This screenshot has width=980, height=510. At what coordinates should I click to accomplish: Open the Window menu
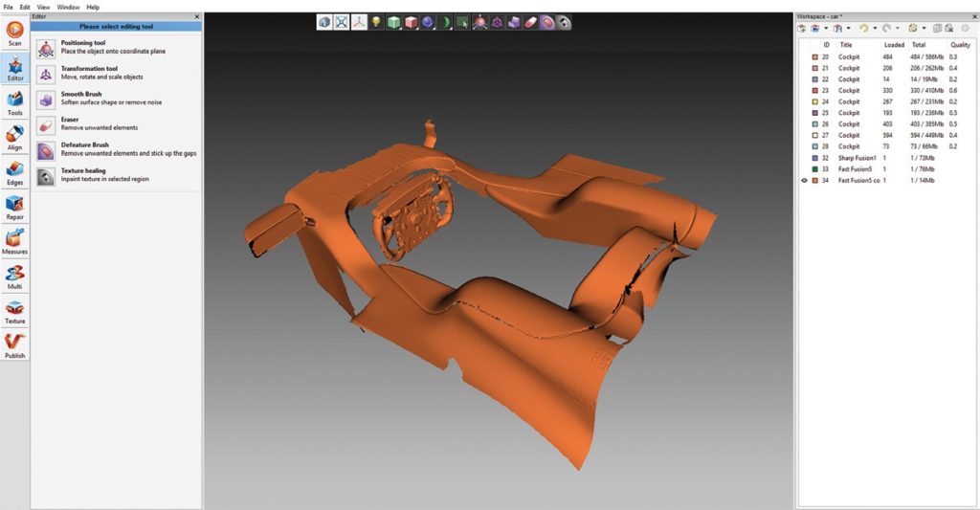(x=68, y=7)
